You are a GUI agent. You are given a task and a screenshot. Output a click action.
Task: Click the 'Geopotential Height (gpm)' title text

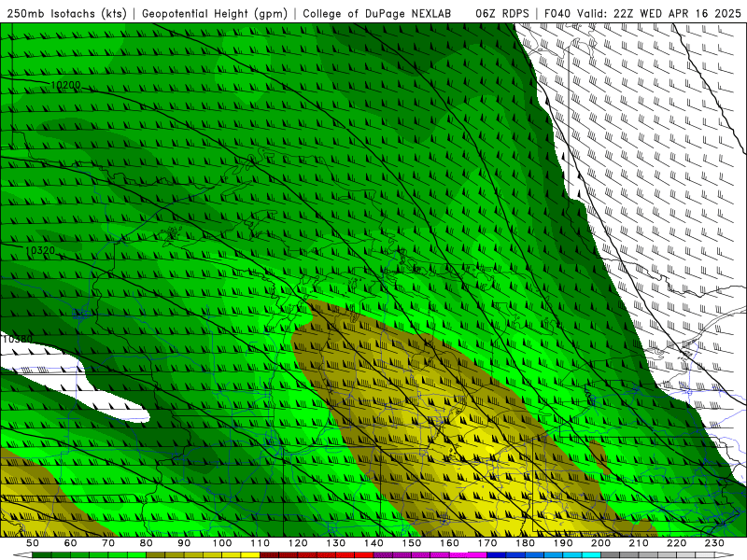[215, 14]
